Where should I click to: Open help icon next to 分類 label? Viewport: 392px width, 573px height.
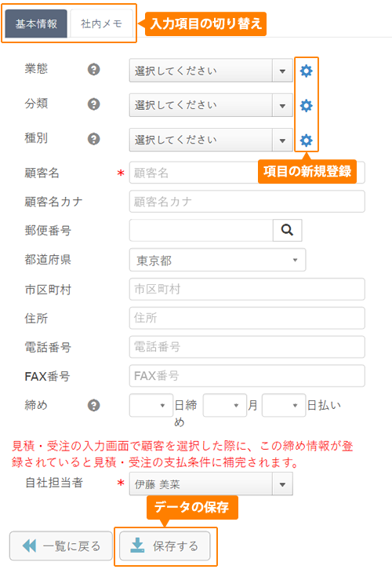pyautogui.click(x=94, y=104)
